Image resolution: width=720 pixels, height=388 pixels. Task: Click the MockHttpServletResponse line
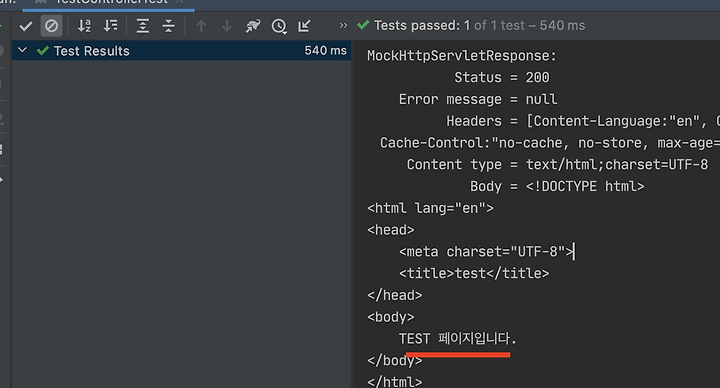tap(461, 56)
